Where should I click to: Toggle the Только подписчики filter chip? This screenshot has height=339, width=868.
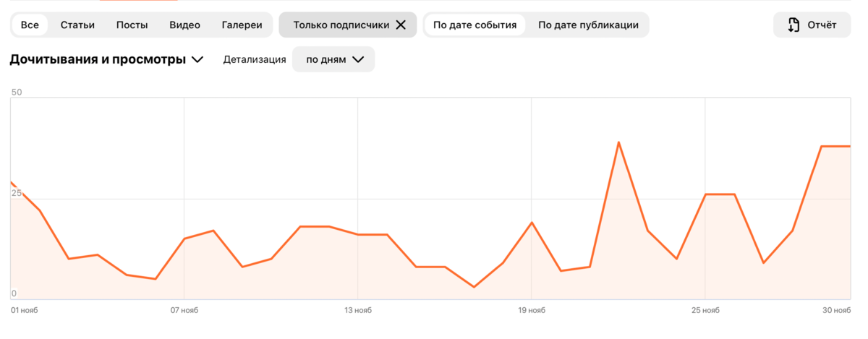(348, 25)
